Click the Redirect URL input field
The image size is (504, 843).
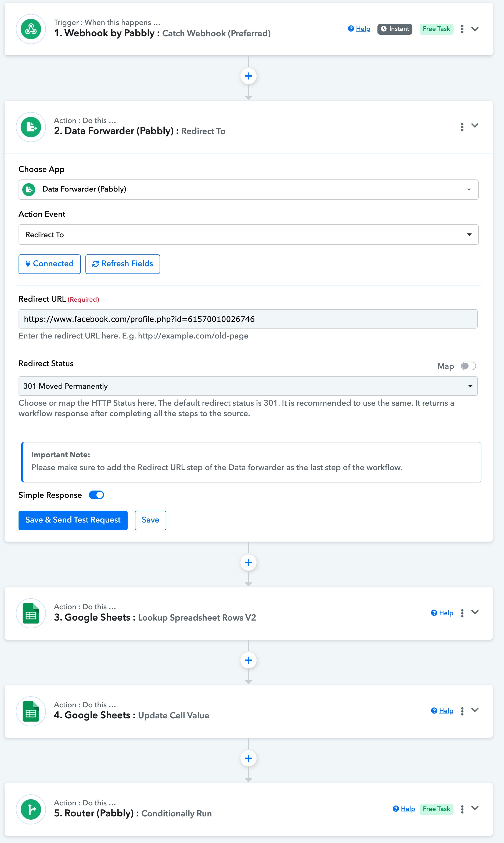click(248, 319)
